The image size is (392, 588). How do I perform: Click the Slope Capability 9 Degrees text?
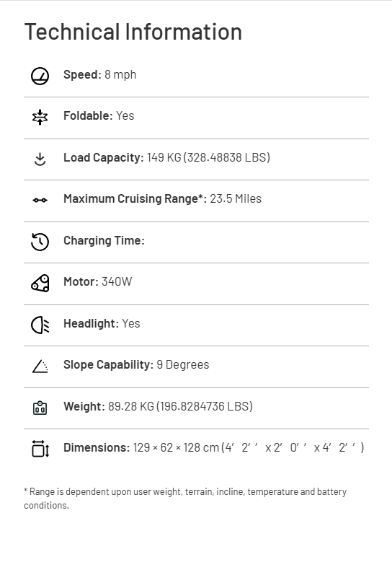[136, 364]
